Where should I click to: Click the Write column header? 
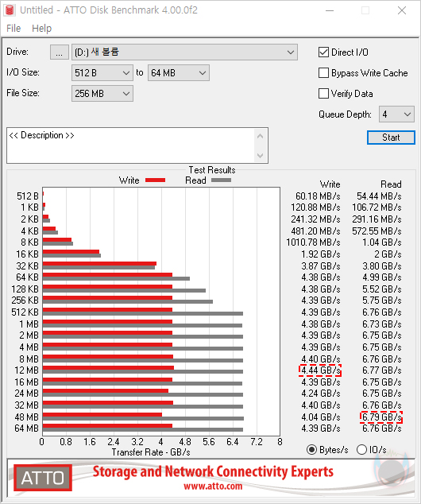coord(330,184)
